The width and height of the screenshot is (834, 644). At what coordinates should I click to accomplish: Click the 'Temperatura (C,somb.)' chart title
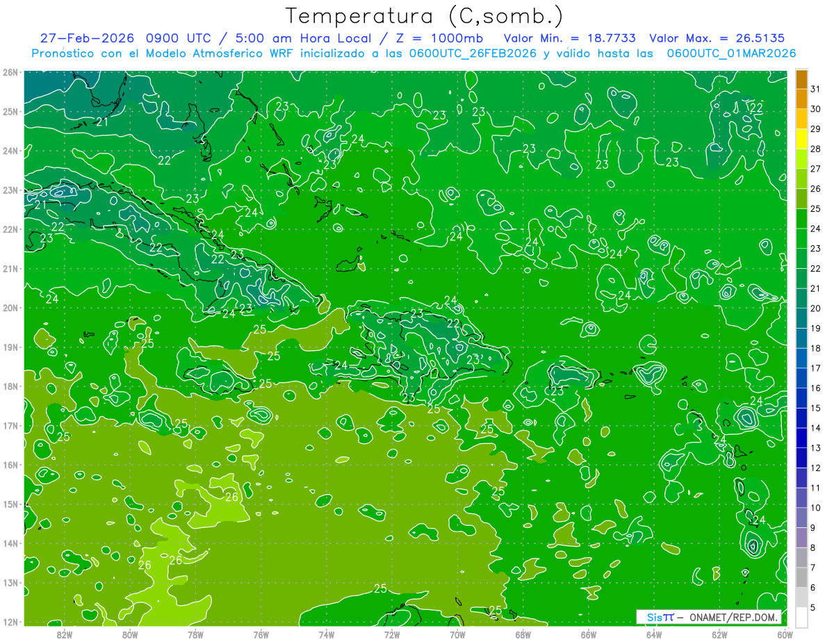424,16
